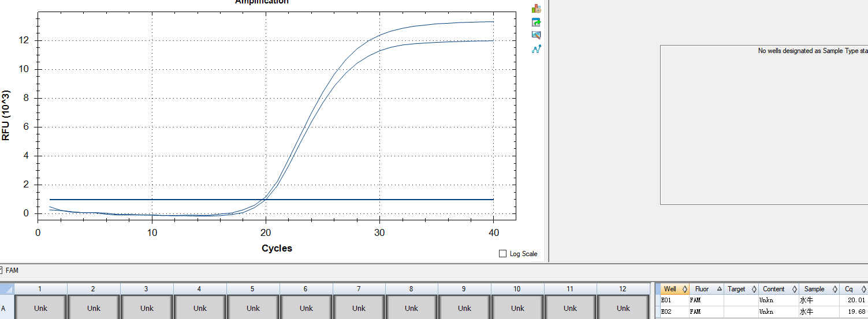Select well A9 in plate grid
This screenshot has height=319, width=868.
tap(464, 307)
